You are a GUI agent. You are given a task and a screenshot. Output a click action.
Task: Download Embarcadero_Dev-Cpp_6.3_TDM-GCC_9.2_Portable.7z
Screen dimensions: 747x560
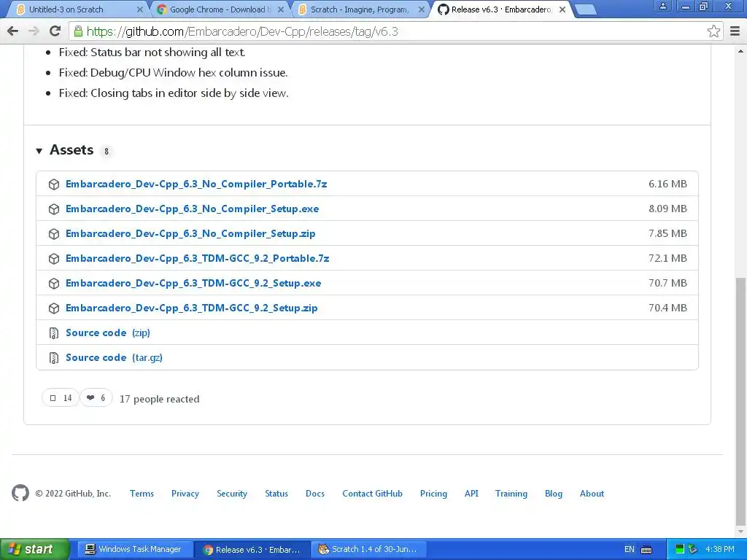(197, 259)
